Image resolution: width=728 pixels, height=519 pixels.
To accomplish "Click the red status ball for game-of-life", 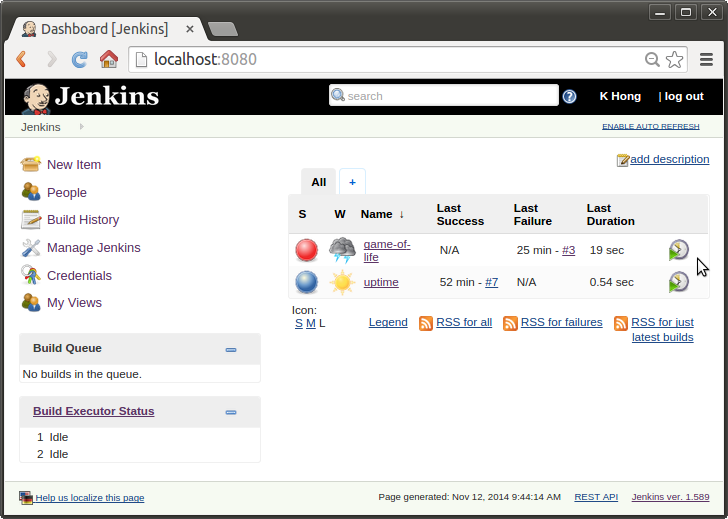I will coord(306,250).
